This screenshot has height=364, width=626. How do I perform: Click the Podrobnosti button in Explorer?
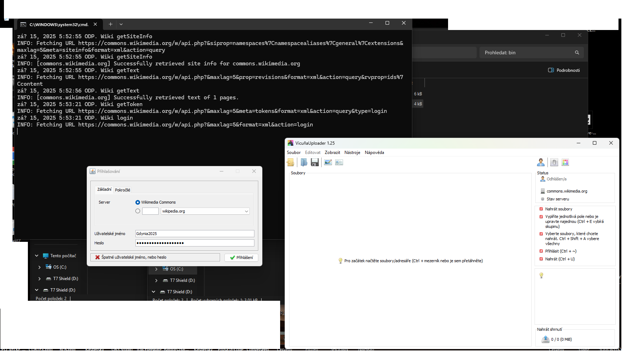[564, 70]
